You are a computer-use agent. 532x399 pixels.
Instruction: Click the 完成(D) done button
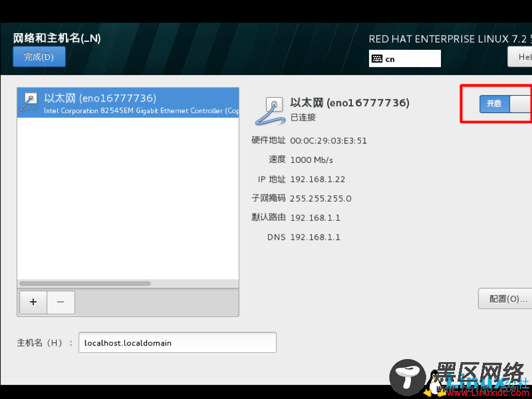coord(39,57)
